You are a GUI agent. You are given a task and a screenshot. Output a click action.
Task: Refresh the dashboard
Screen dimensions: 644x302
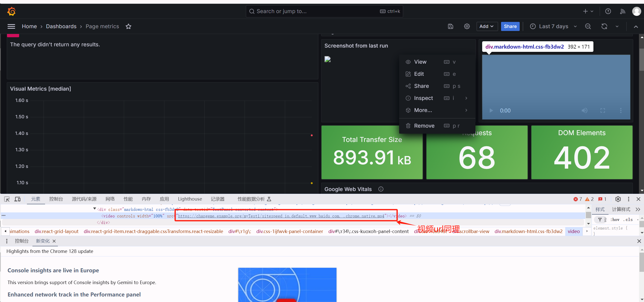[604, 26]
